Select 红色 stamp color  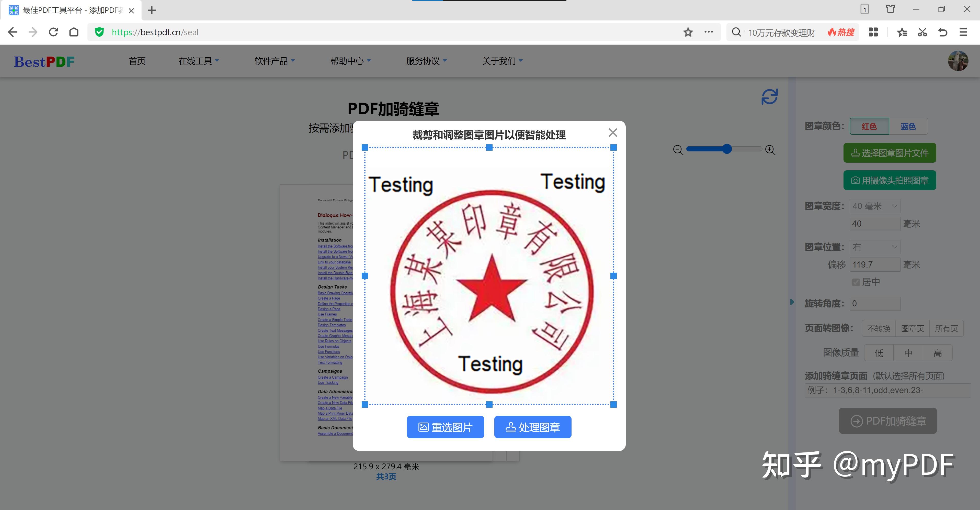pos(869,126)
